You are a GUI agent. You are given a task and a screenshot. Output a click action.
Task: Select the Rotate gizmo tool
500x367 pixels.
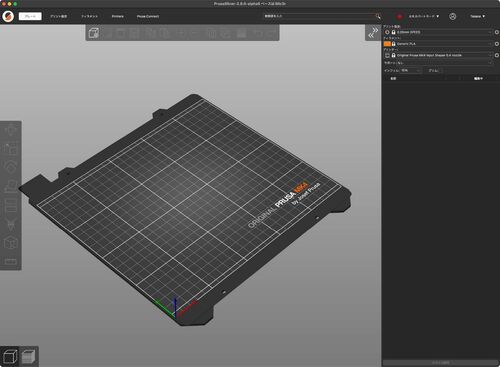pos(11,167)
